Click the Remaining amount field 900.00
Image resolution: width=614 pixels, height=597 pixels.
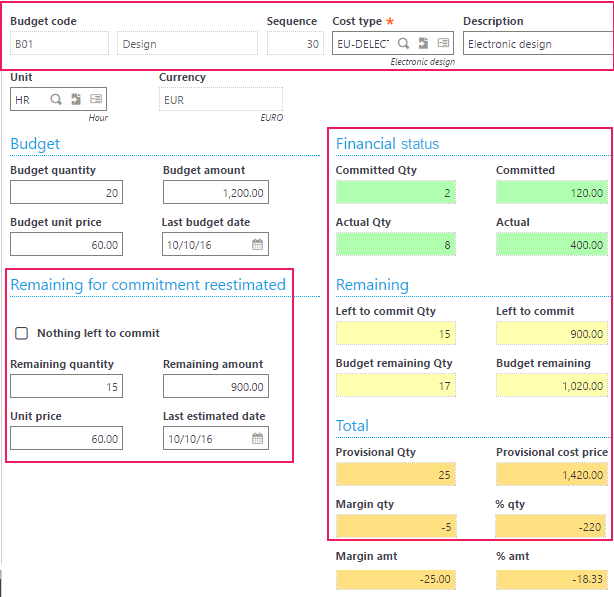coord(216,386)
